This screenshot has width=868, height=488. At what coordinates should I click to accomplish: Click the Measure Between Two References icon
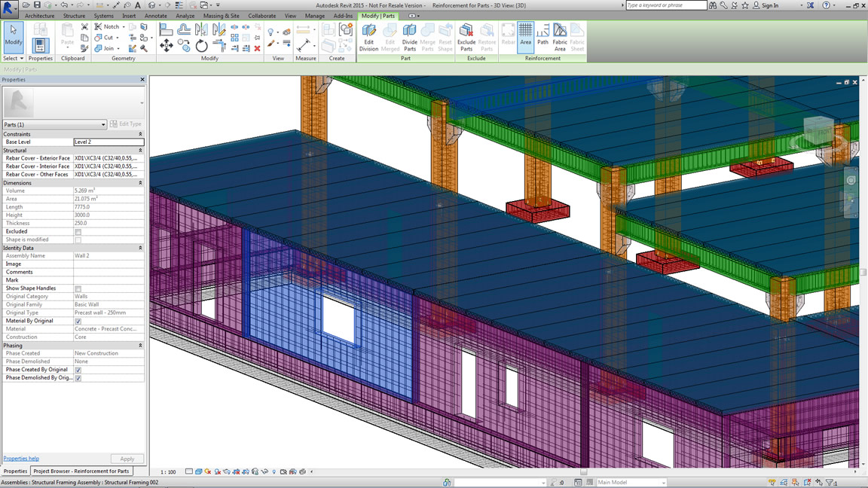(304, 45)
